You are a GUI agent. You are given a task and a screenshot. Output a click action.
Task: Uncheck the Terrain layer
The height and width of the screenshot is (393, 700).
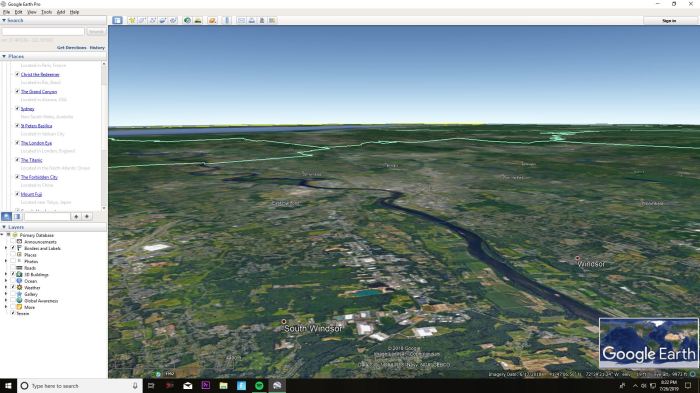12,314
